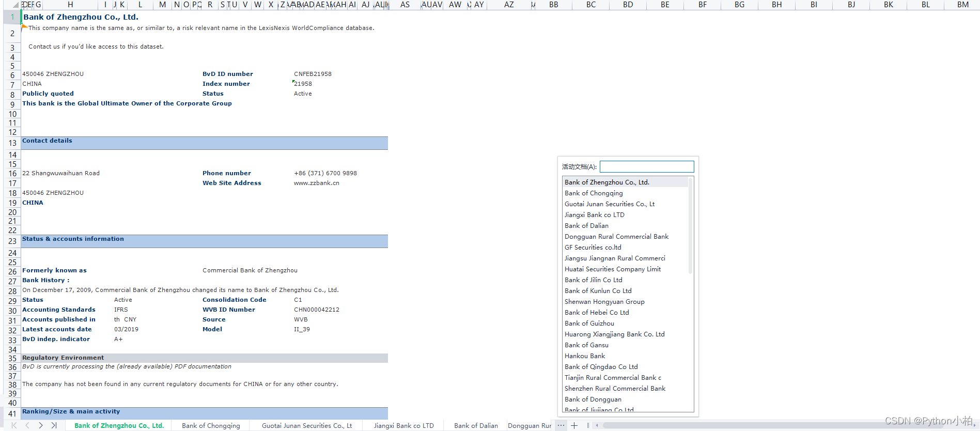Add a new sheet with plus icon
Screen dimensions: 980x431
[574, 425]
